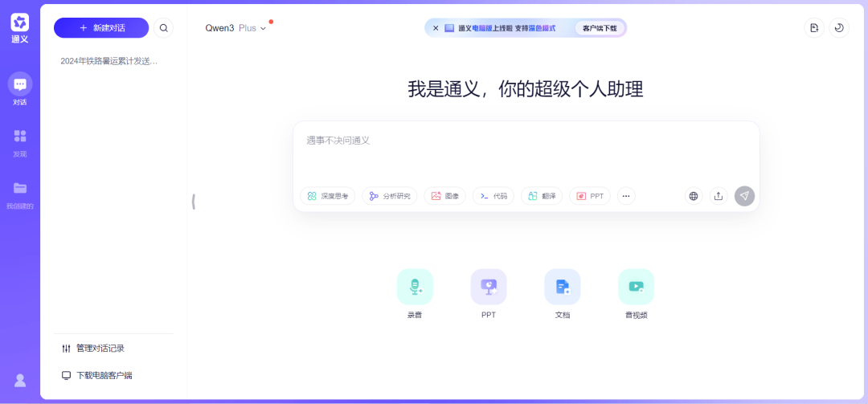Open the 我创建的 sidebar section
868x404 pixels.
(20, 194)
